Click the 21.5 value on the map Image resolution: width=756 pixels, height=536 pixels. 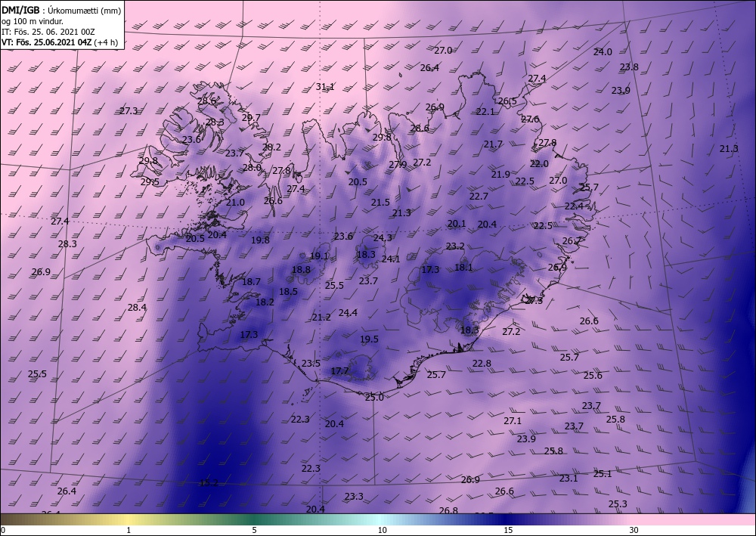point(380,203)
